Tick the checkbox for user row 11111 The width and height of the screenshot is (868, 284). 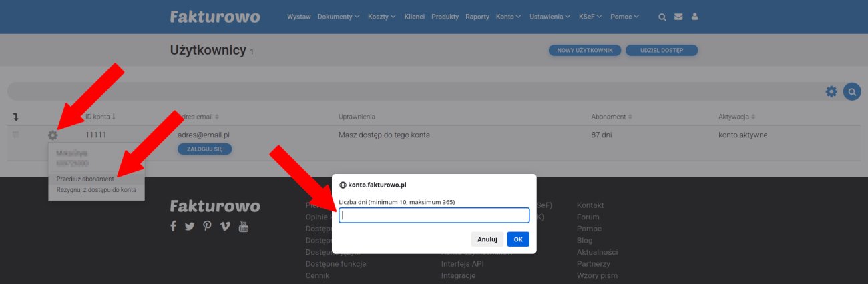16,135
